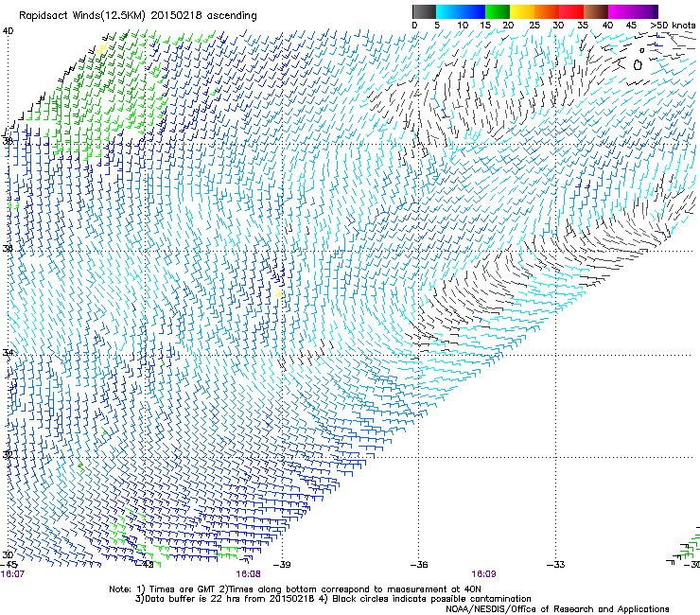Image resolution: width=700 pixels, height=615 pixels.
Task: Click the longitude label -33 on bottom axis
Action: point(556,565)
